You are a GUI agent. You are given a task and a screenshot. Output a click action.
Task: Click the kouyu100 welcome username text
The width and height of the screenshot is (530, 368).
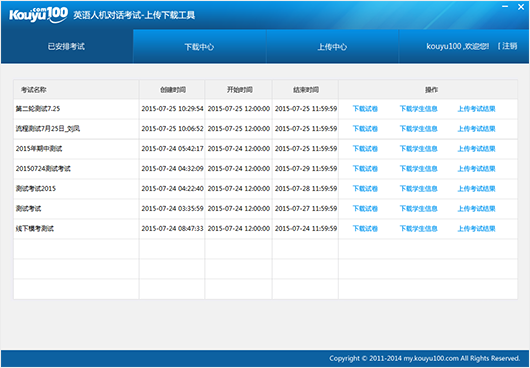(458, 46)
